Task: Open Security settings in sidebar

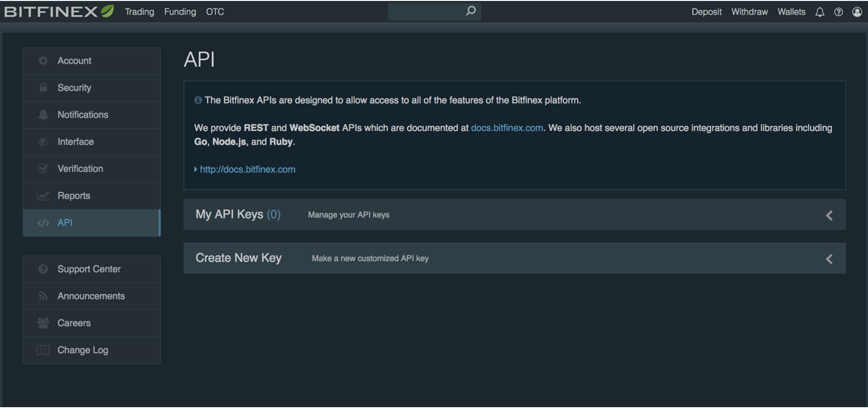Action: click(91, 88)
